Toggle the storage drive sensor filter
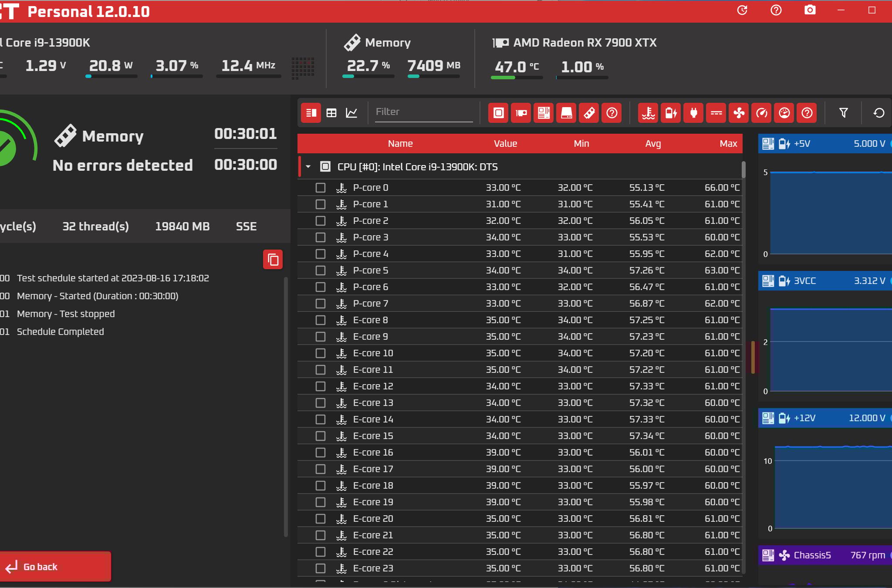Viewport: 892px width, 588px height. point(566,113)
